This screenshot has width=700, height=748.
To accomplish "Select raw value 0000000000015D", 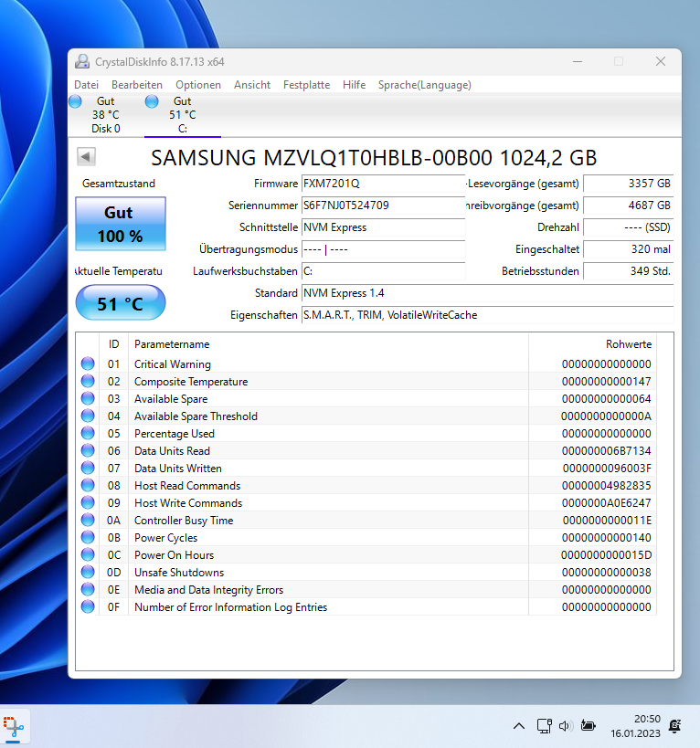I will pos(606,554).
